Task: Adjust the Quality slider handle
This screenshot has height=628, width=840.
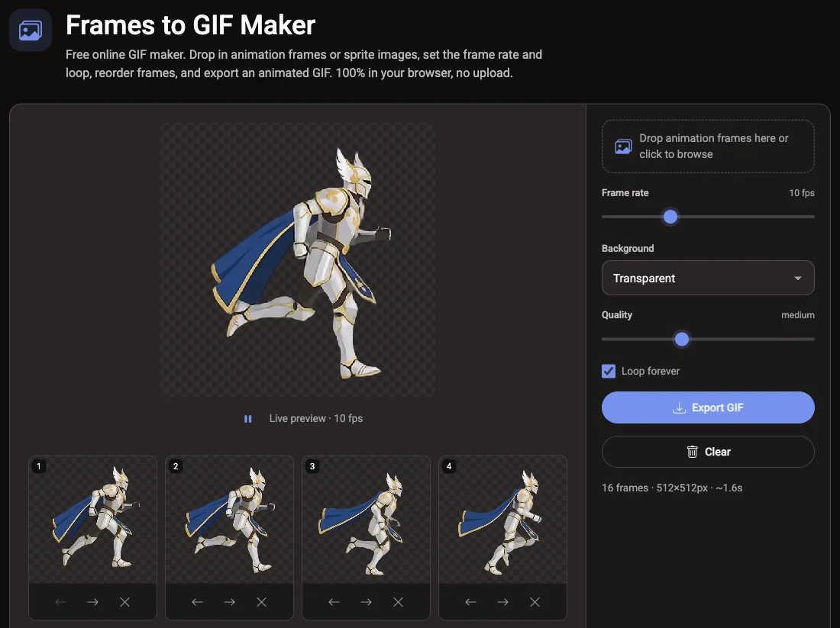Action: point(681,339)
